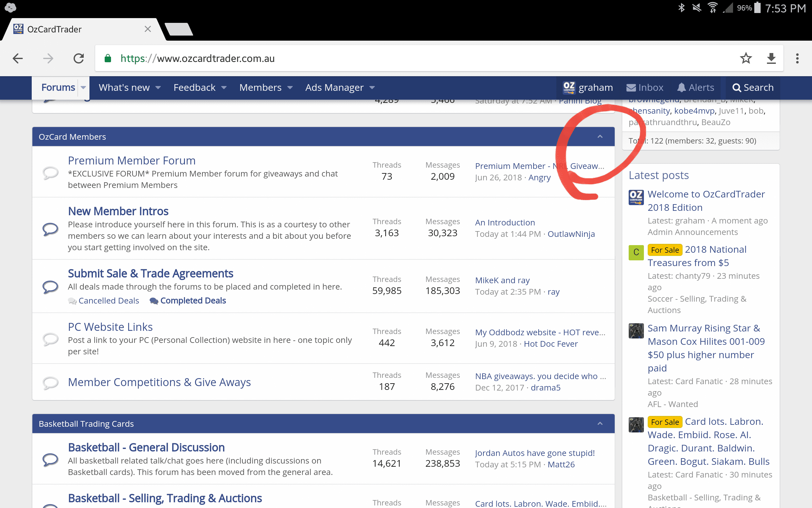The height and width of the screenshot is (508, 812).
Task: View Hot Doc Fever's profile
Action: [x=551, y=344]
